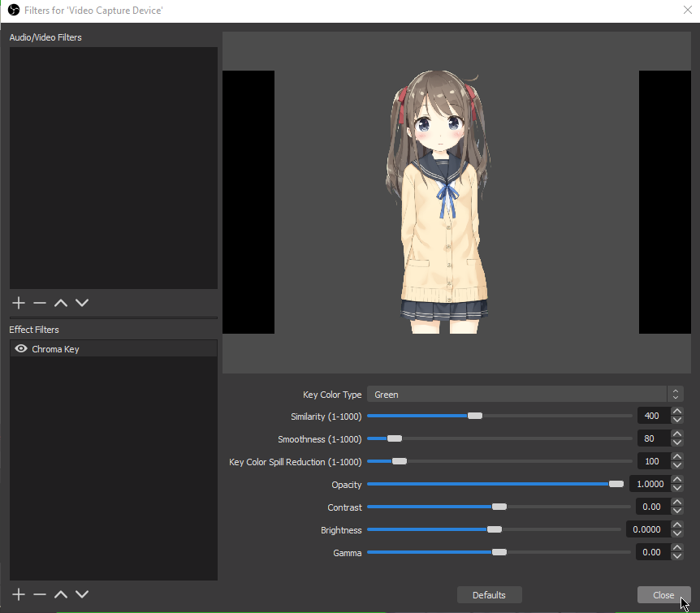Add a new Effect filter

[19, 594]
